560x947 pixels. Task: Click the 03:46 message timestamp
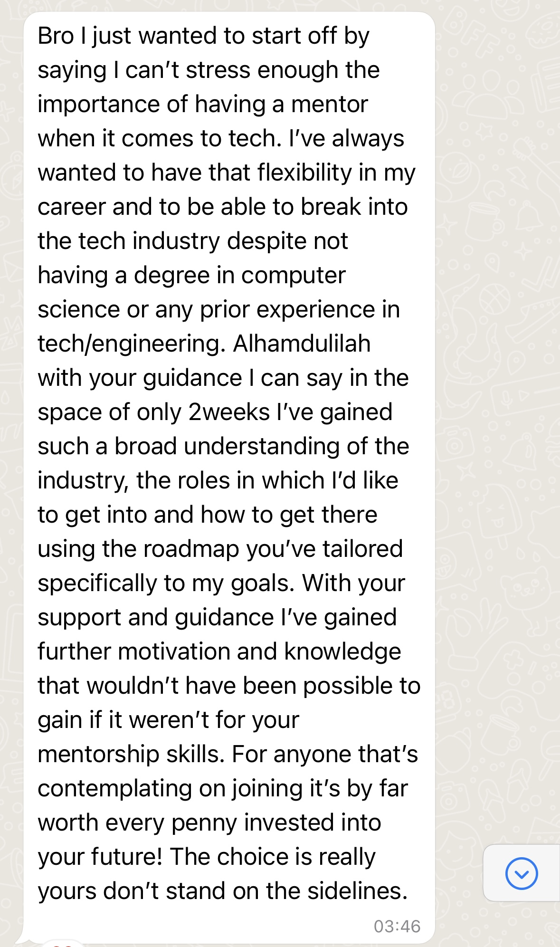tap(397, 926)
